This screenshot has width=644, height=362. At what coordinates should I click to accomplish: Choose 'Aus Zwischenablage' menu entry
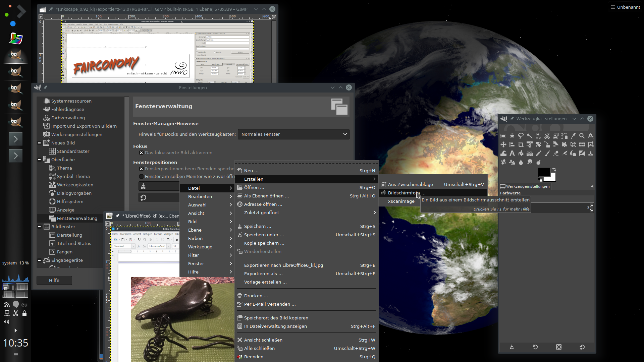click(x=433, y=185)
